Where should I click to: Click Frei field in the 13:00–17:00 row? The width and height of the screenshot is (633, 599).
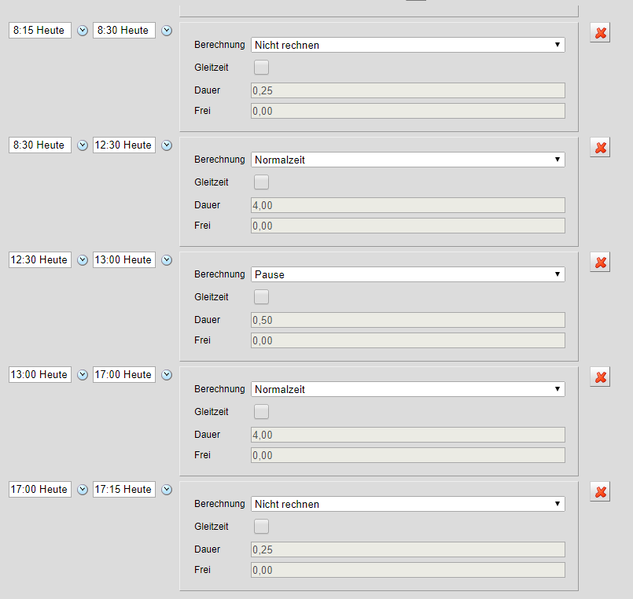408,455
